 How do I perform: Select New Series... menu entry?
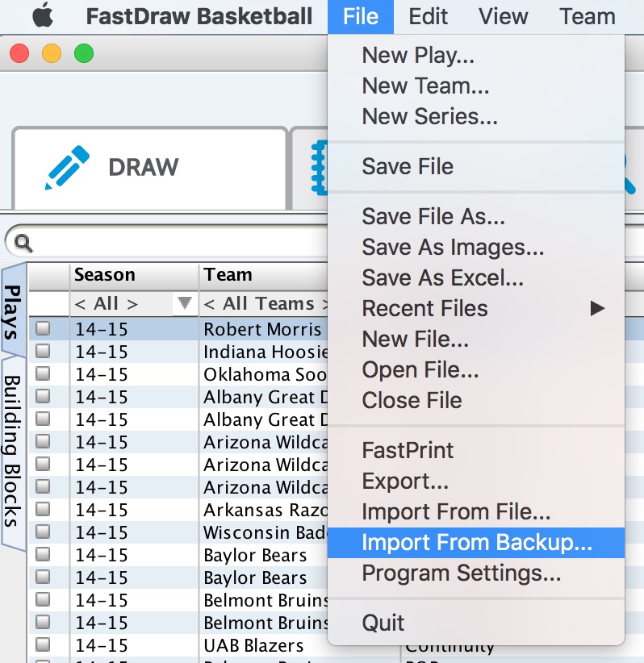476,116
